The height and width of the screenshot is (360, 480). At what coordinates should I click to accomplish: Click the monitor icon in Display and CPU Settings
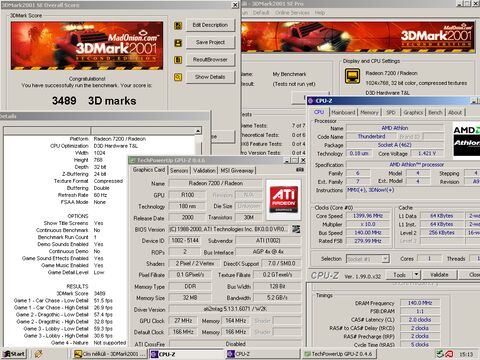coord(352,76)
